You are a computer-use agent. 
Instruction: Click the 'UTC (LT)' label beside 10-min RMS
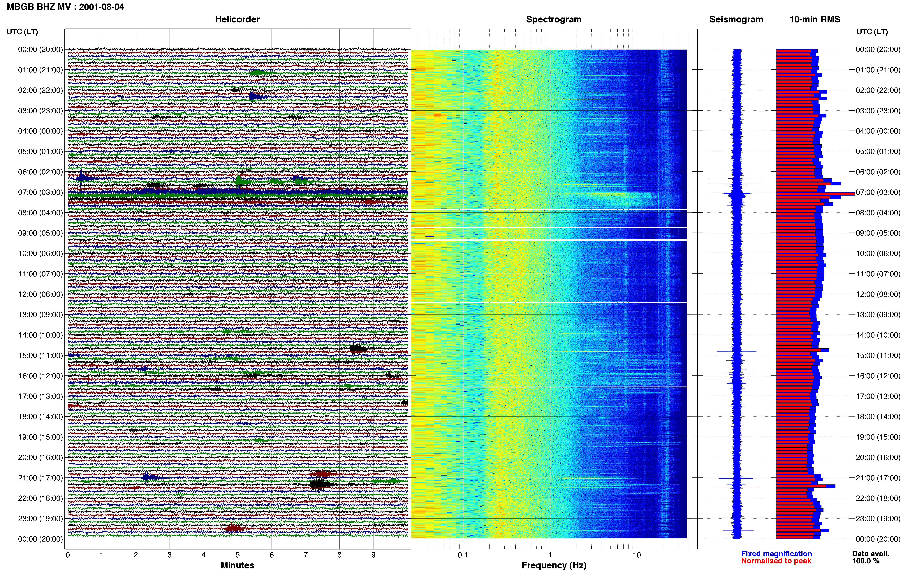(872, 32)
